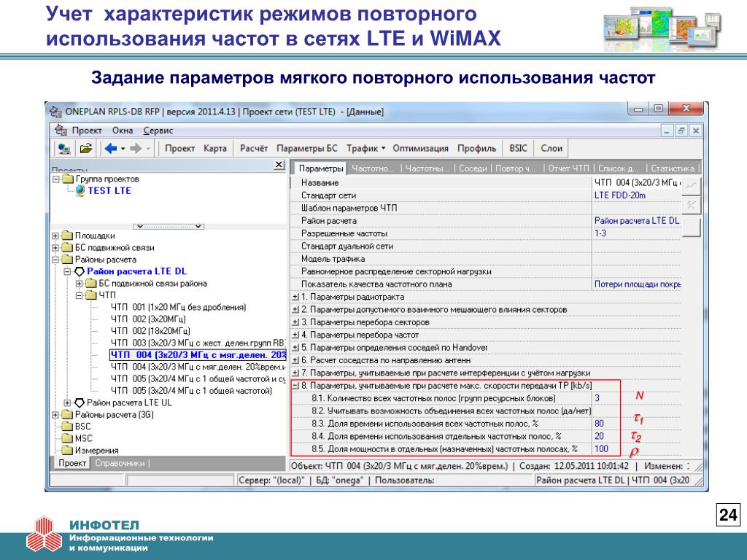747x560 pixels.
Task: Restore the inner child window
Action: (x=681, y=131)
